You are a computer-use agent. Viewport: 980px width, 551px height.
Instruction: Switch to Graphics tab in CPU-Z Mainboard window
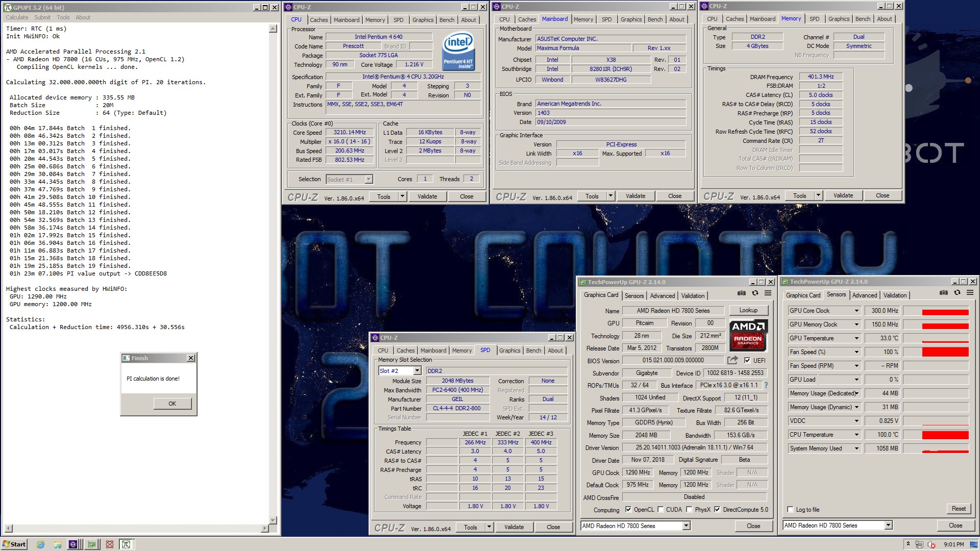click(x=631, y=19)
